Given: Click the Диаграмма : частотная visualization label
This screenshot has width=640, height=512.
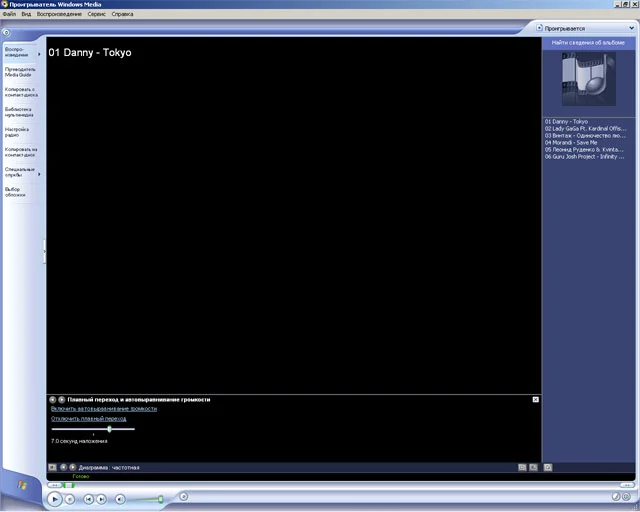Looking at the screenshot, I should (x=109, y=467).
